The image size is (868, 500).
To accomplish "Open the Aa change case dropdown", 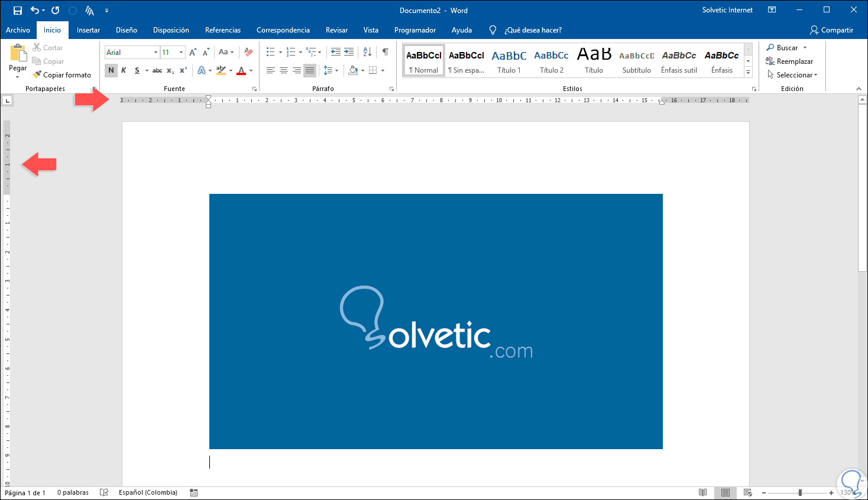I will (x=226, y=53).
